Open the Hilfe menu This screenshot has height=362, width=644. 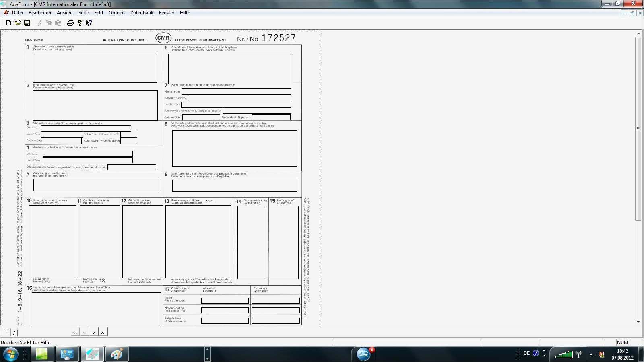185,13
